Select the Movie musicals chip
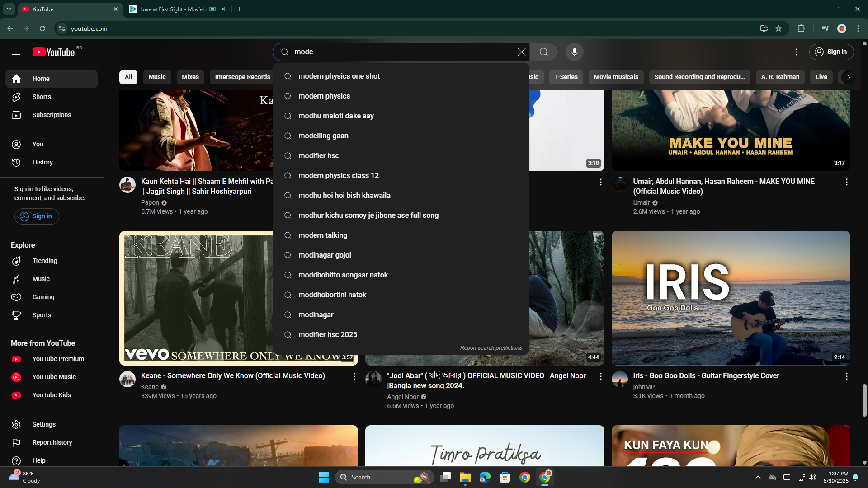The height and width of the screenshot is (488, 868). (x=616, y=77)
